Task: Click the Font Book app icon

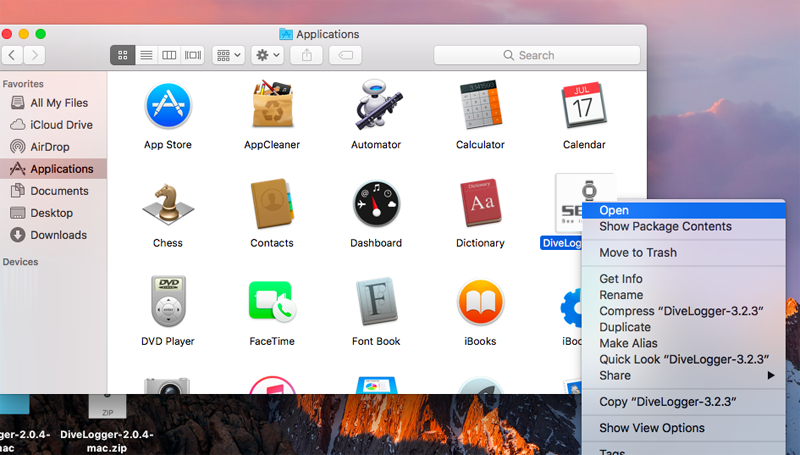Action: pos(376,301)
